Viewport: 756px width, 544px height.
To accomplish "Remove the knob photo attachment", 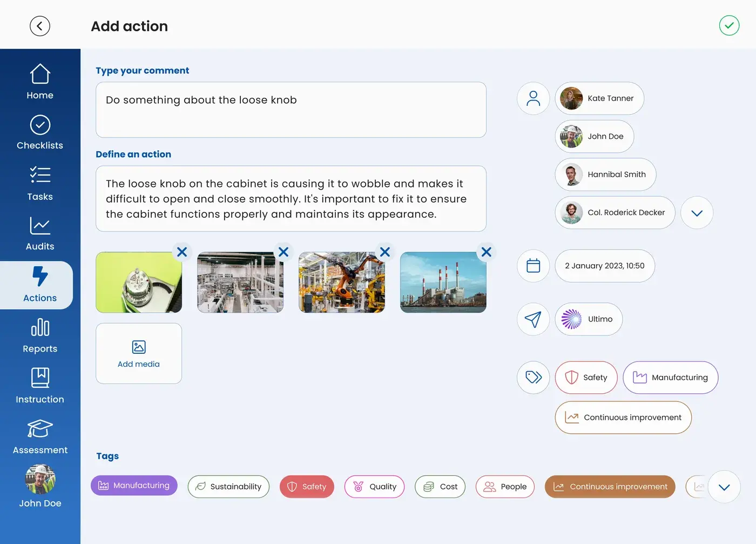I will click(182, 252).
